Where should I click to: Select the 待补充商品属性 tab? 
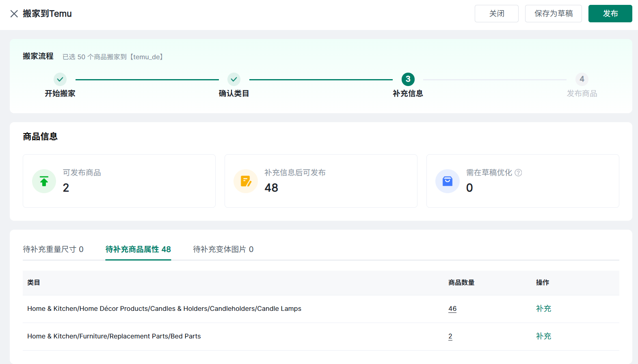tap(138, 249)
